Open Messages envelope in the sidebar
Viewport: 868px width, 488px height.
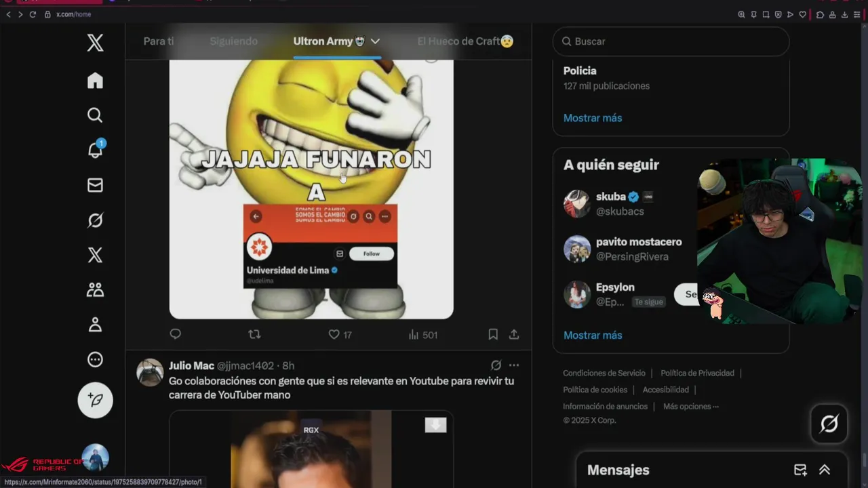[x=95, y=185]
